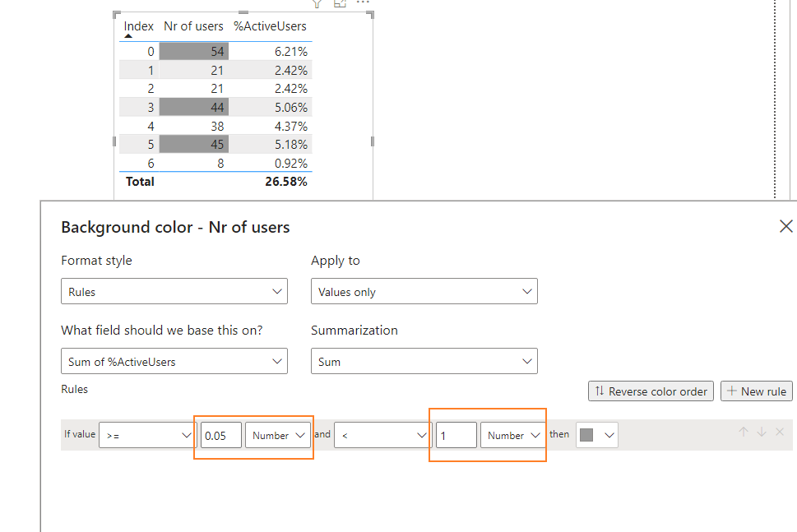The height and width of the screenshot is (532, 797).
Task: Select the highlighted cell with value 45
Action: point(193,144)
